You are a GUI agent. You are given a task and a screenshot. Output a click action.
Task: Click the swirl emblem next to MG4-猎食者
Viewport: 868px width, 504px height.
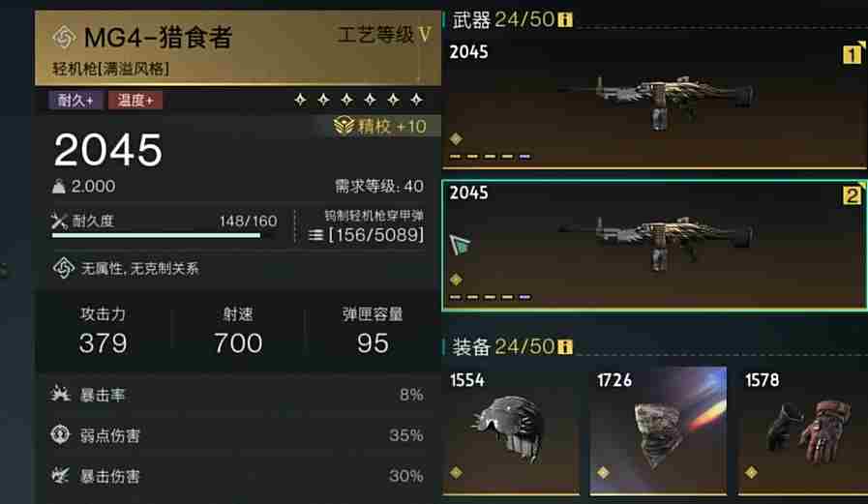[64, 38]
